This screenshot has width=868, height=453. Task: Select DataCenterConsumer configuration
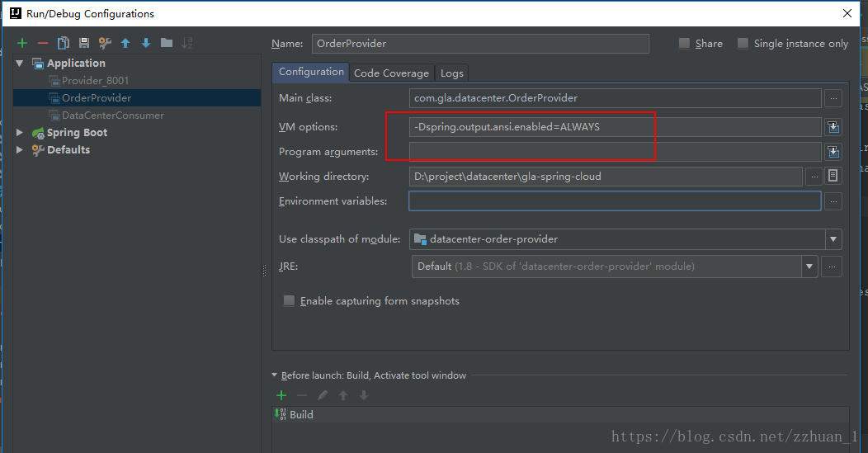[x=113, y=116]
